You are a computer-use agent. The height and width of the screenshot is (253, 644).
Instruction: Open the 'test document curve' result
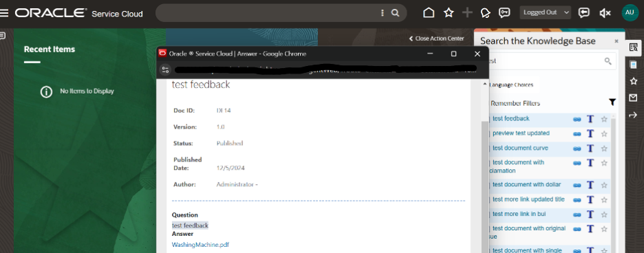click(520, 148)
